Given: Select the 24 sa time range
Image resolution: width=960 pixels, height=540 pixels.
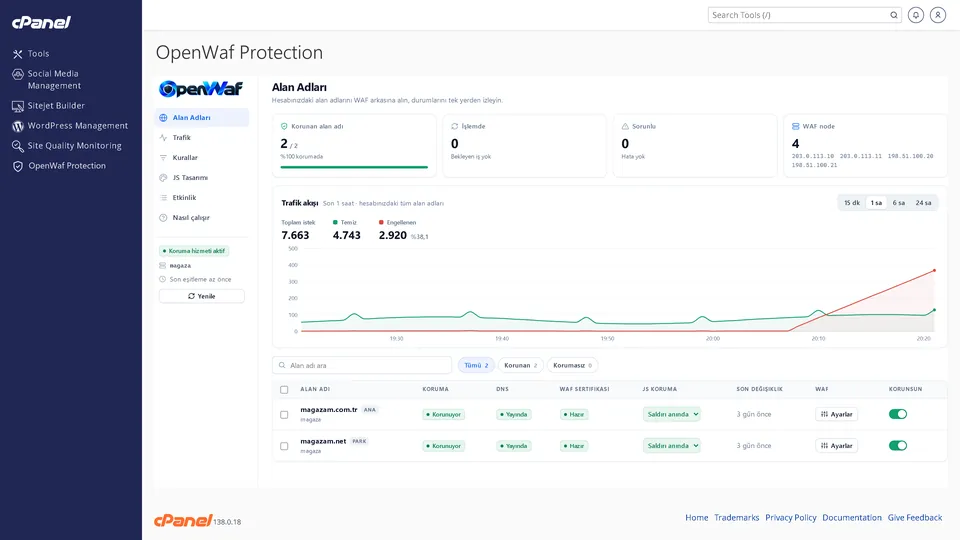Looking at the screenshot, I should (923, 203).
